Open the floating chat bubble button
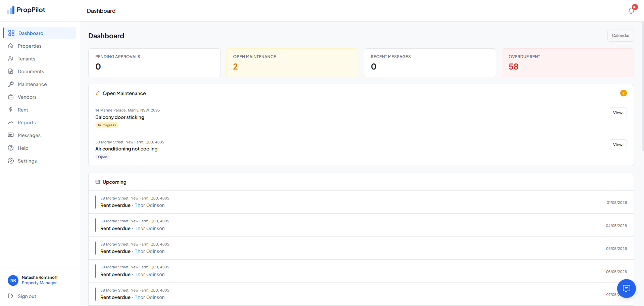Screen dimensions: 644x306 626,288
